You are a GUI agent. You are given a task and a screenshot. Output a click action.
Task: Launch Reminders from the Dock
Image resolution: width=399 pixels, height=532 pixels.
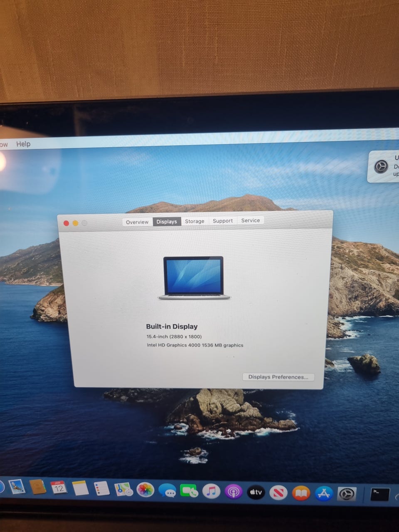tap(101, 489)
